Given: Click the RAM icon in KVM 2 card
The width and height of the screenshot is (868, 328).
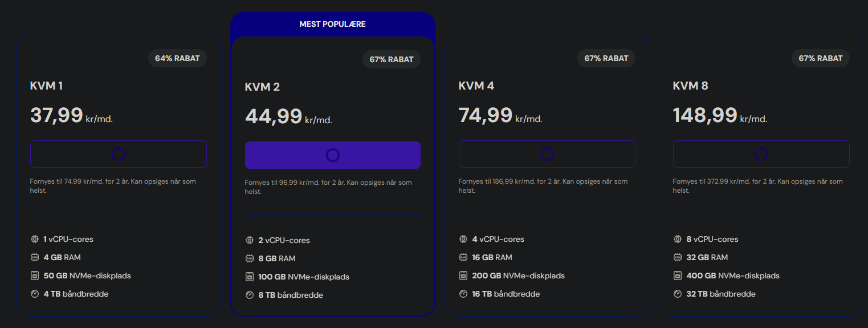Looking at the screenshot, I should tap(249, 258).
